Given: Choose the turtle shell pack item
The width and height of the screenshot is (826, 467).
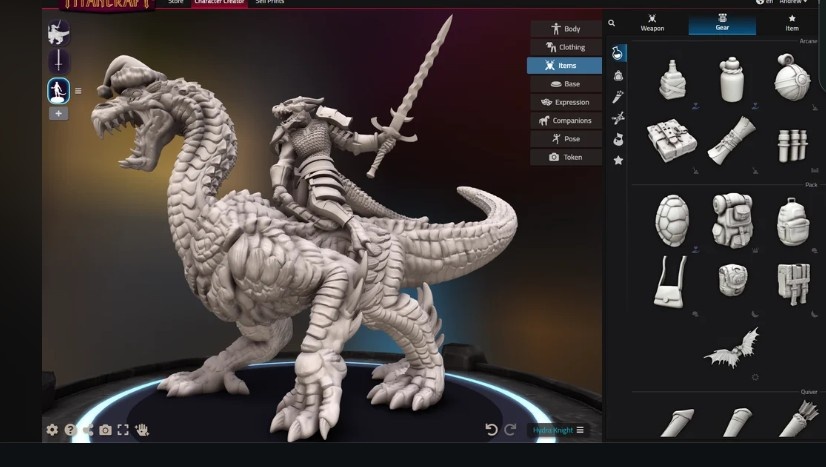Looking at the screenshot, I should coord(671,219).
